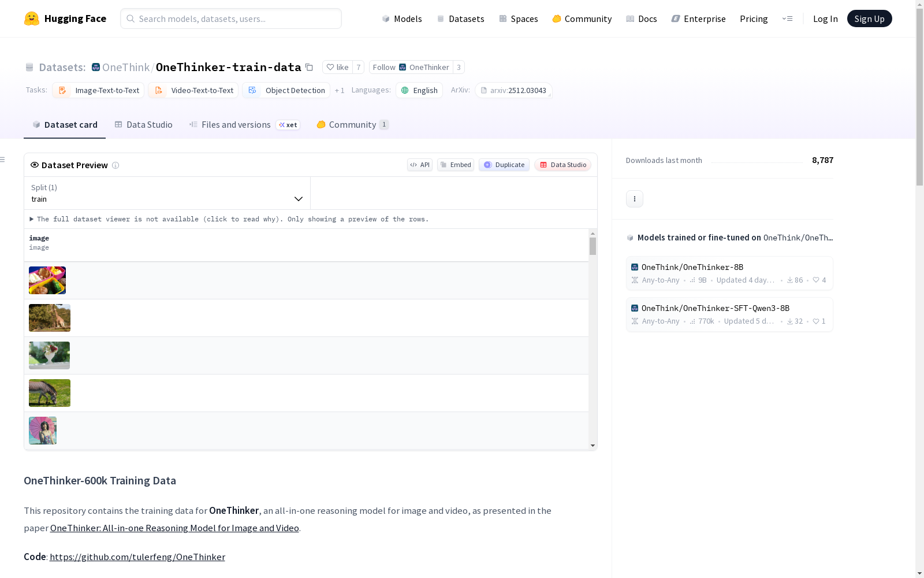Open Community in the top navigation

582,18
